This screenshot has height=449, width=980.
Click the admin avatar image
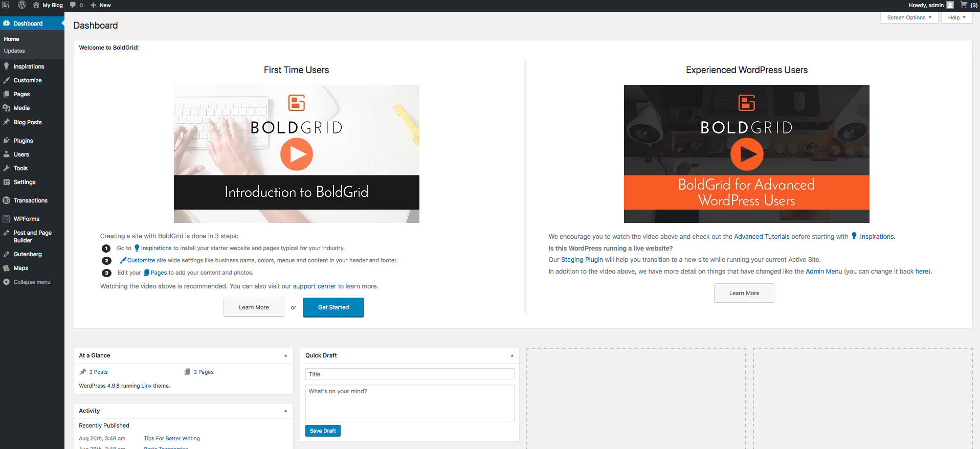pyautogui.click(x=950, y=5)
